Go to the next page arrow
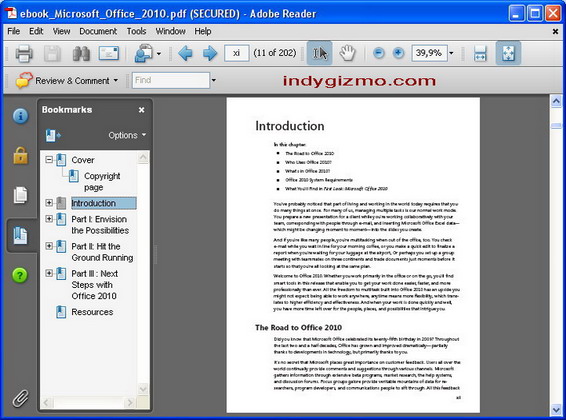The height and width of the screenshot is (420, 566). tap(210, 53)
